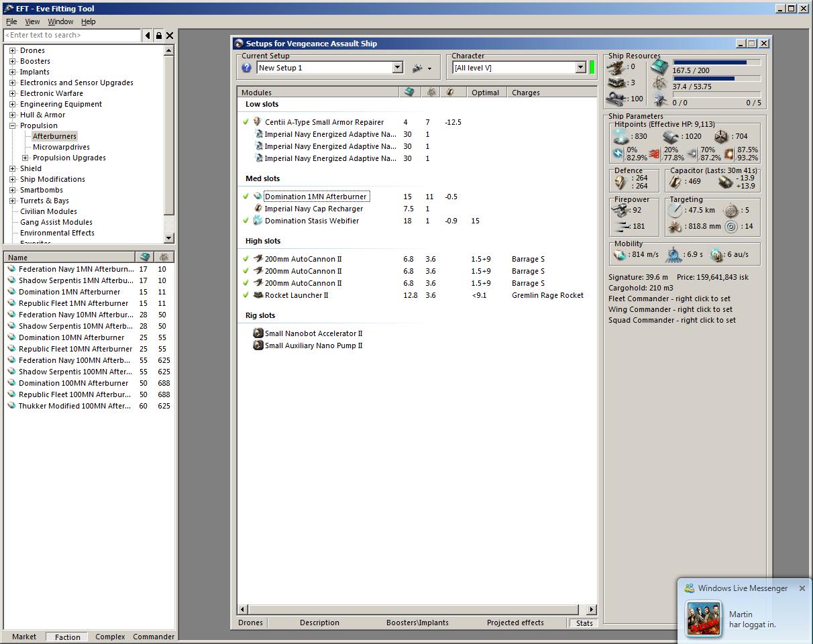Expand the Electronic Warfare category

coord(12,93)
